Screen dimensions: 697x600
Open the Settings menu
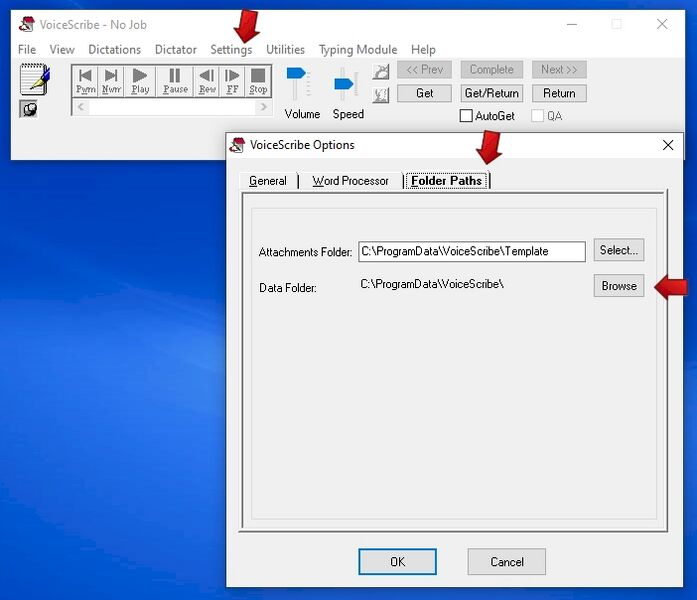point(231,49)
